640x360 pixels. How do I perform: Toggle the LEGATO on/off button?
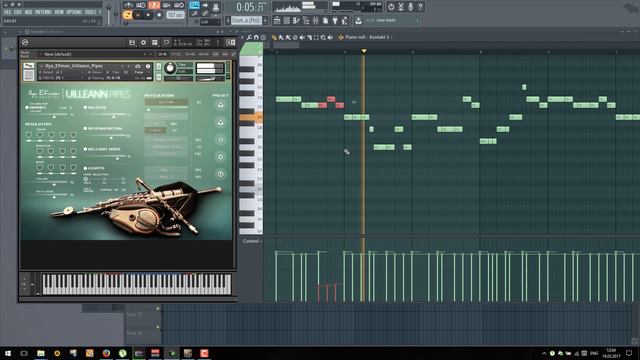tap(85, 168)
